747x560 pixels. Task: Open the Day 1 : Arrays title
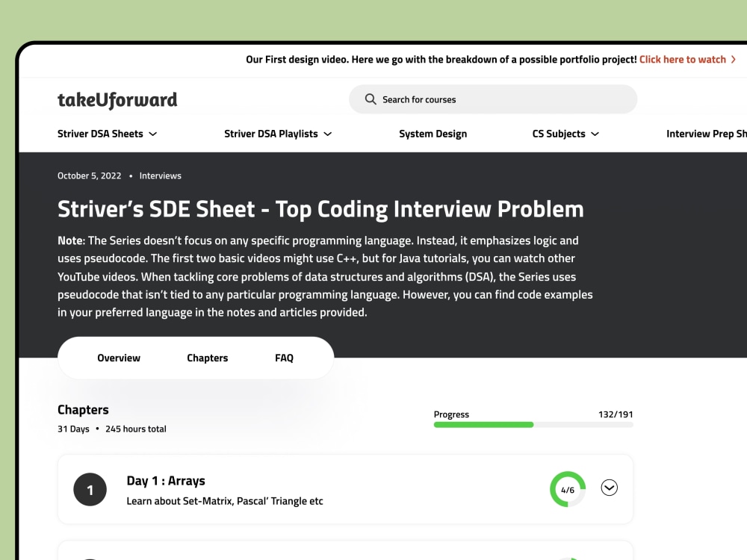166,481
